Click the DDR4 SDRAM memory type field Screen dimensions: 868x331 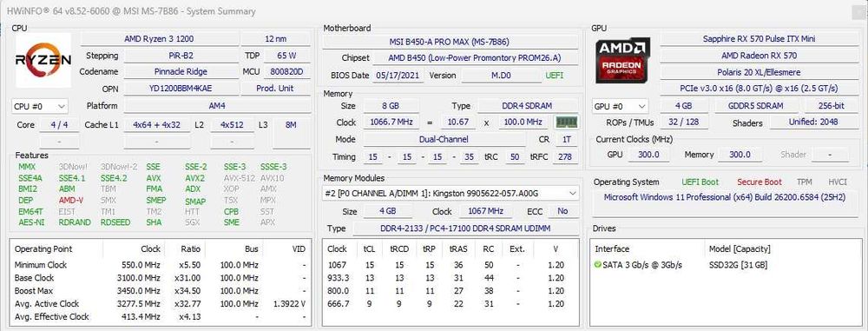528,105
